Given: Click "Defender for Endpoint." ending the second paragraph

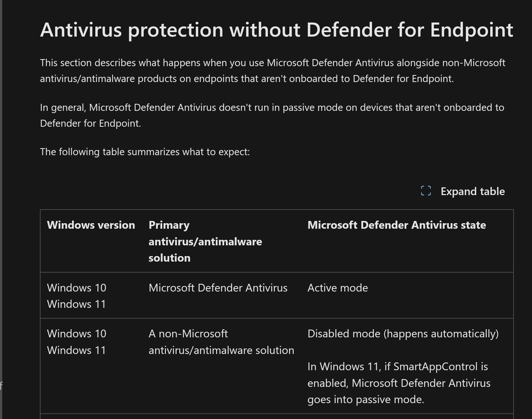Looking at the screenshot, I should pyautogui.click(x=91, y=123).
